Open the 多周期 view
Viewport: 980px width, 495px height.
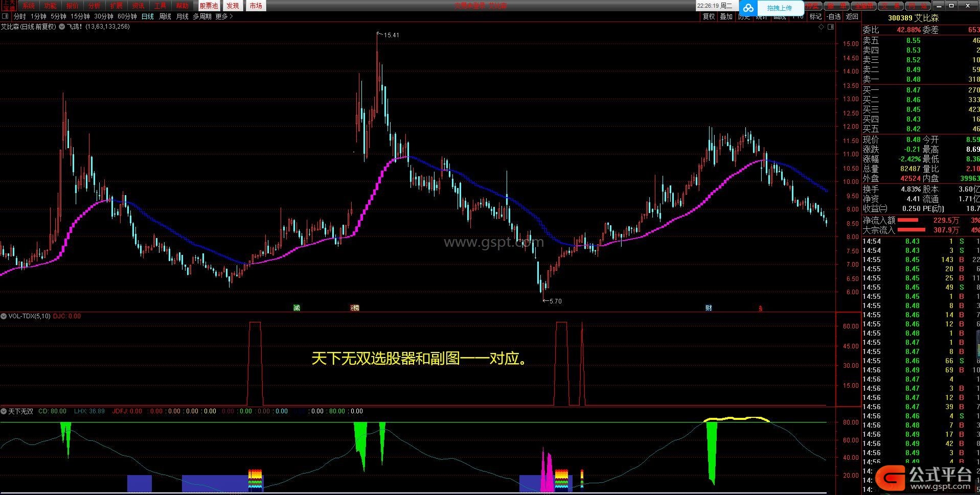pyautogui.click(x=202, y=16)
